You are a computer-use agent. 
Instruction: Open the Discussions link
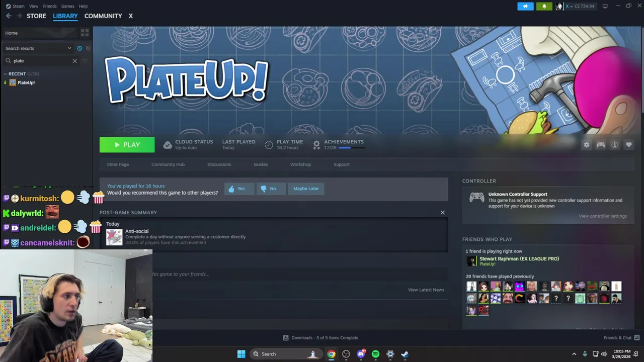[219, 164]
